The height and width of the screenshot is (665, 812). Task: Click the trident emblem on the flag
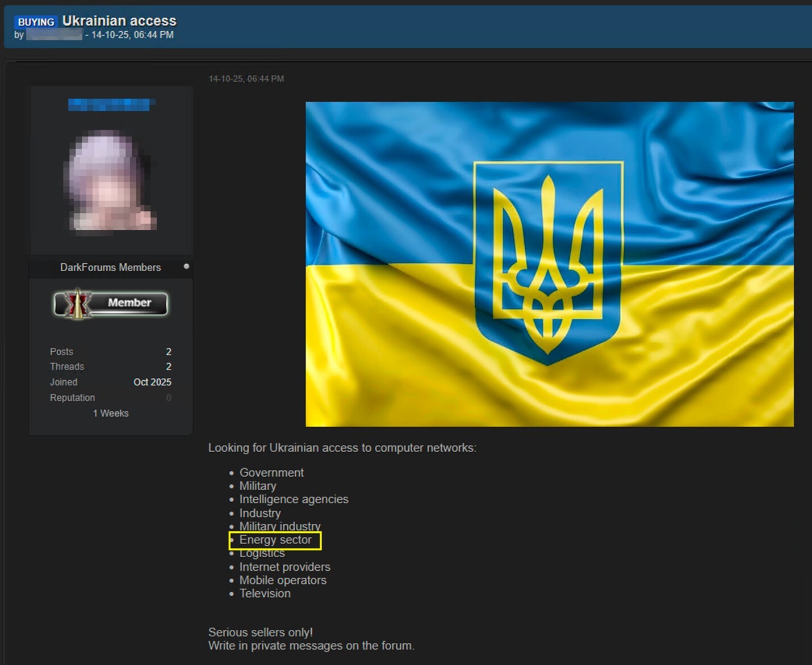point(548,264)
